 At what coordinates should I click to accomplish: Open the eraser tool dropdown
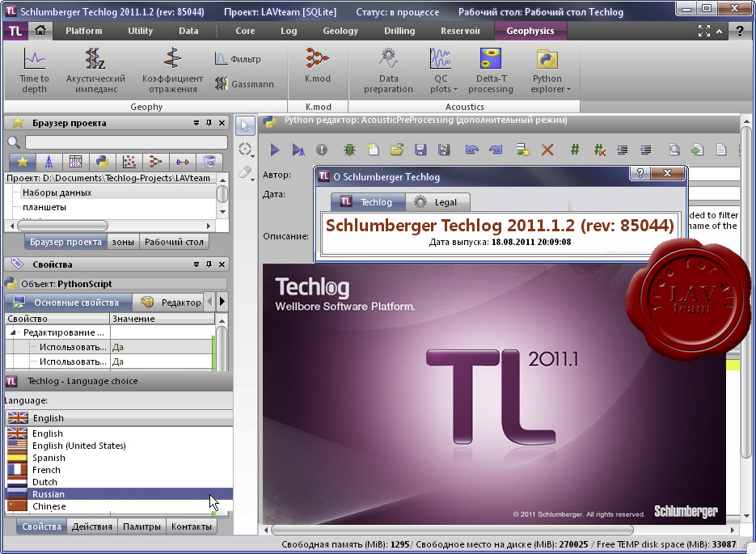click(x=254, y=180)
